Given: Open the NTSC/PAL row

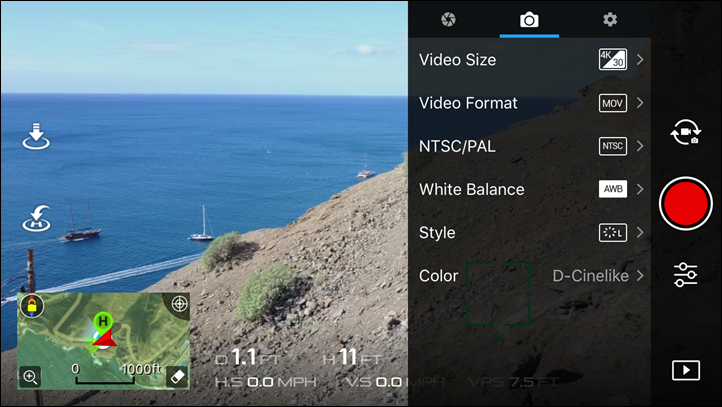Looking at the screenshot, I should [530, 146].
